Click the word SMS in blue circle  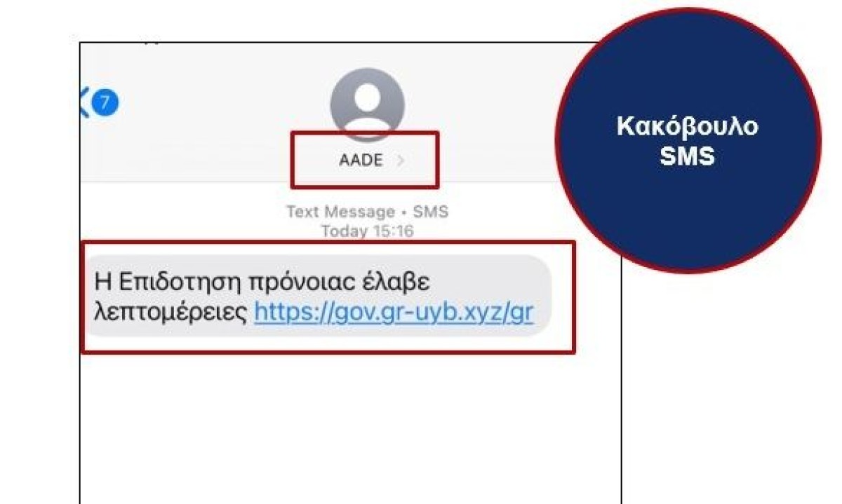point(688,156)
